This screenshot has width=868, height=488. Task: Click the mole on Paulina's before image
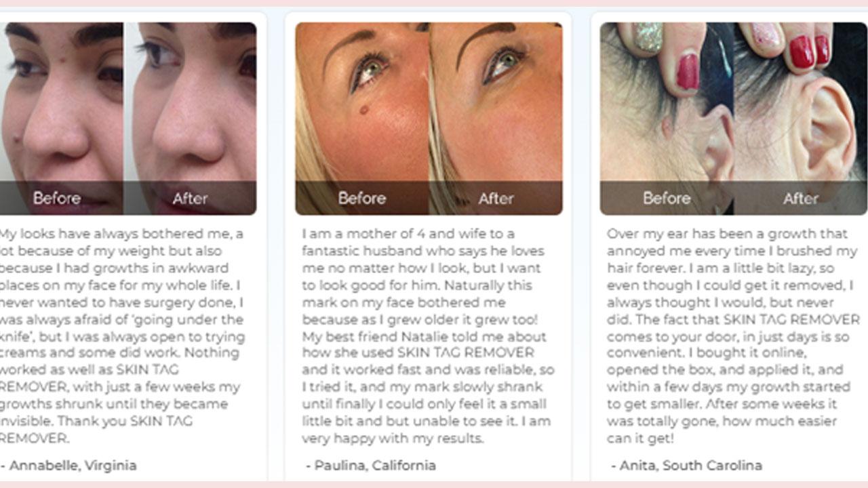tap(363, 109)
